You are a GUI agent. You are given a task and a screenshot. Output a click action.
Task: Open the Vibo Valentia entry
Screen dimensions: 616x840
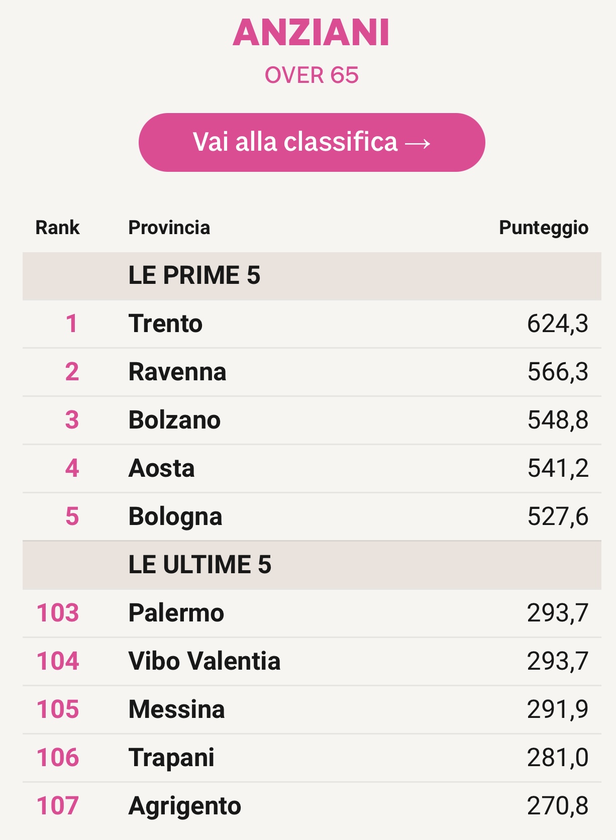click(x=204, y=661)
